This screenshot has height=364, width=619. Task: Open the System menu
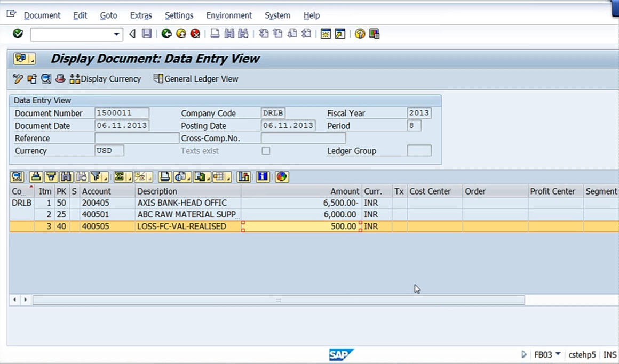pyautogui.click(x=277, y=15)
